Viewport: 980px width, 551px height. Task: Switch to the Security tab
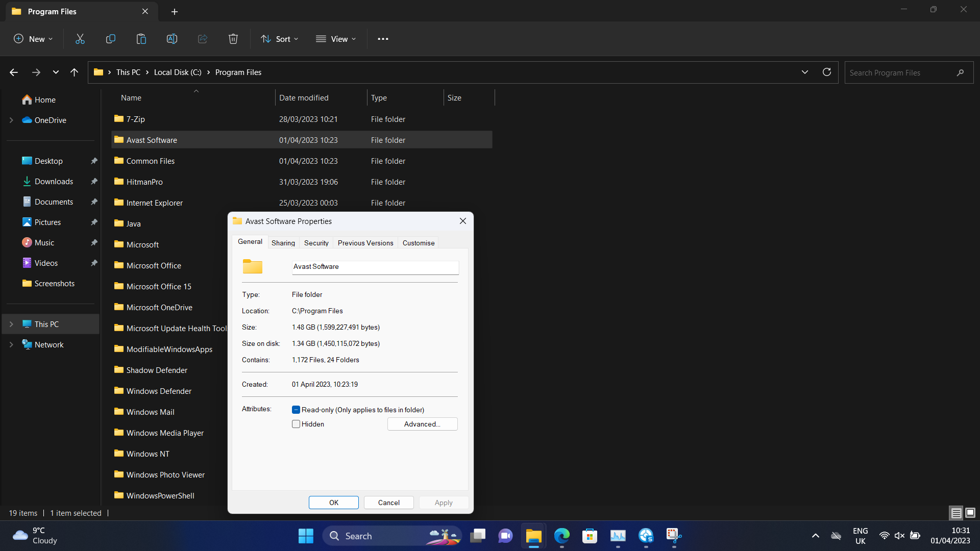316,243
